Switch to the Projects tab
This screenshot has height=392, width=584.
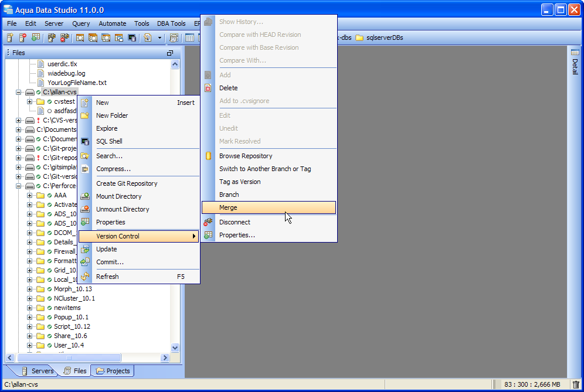113,371
